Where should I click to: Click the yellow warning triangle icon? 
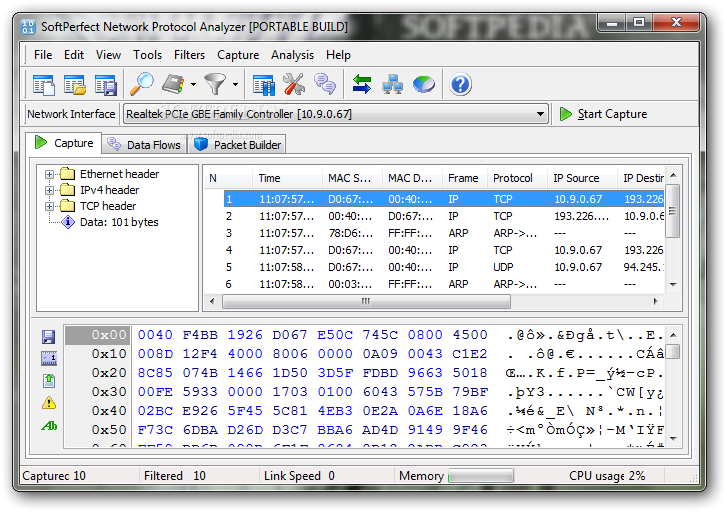(x=49, y=403)
